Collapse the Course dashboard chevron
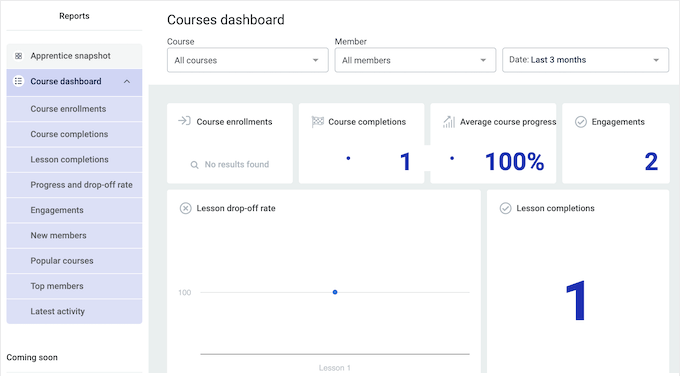Screen dimensions: 680x376 pos(127,82)
